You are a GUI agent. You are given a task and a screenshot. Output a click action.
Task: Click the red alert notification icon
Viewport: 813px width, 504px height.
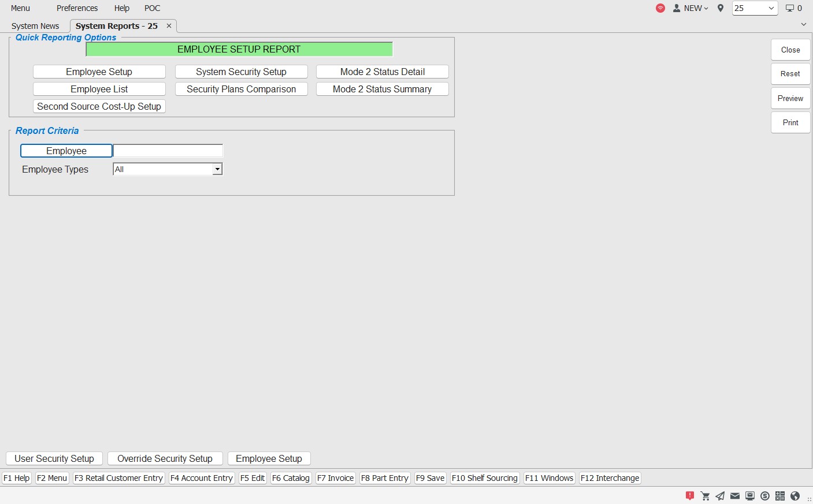[690, 496]
